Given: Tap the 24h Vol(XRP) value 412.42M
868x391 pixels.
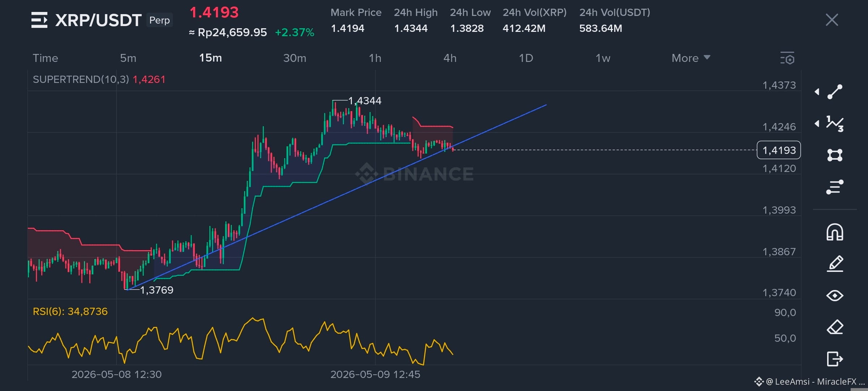Looking at the screenshot, I should click(524, 28).
